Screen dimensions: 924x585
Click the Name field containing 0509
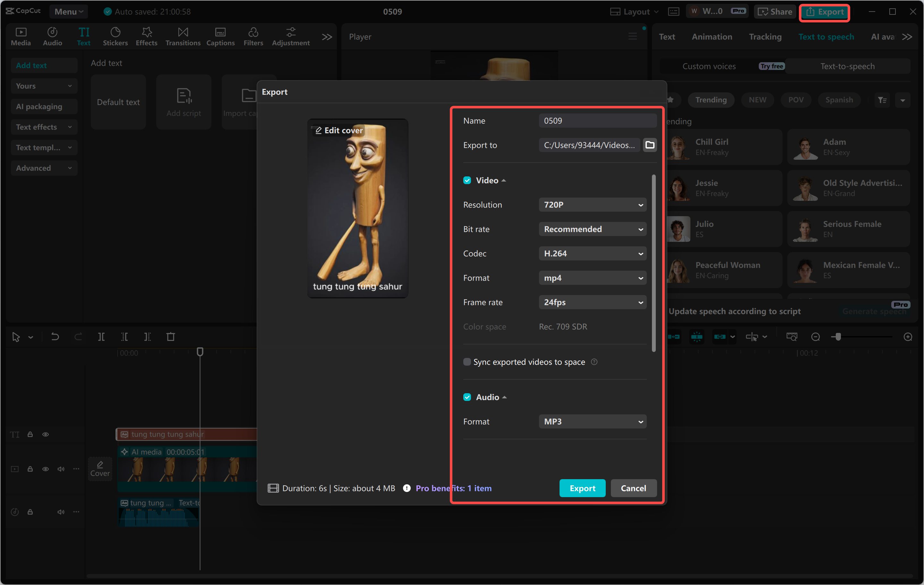pyautogui.click(x=597, y=120)
